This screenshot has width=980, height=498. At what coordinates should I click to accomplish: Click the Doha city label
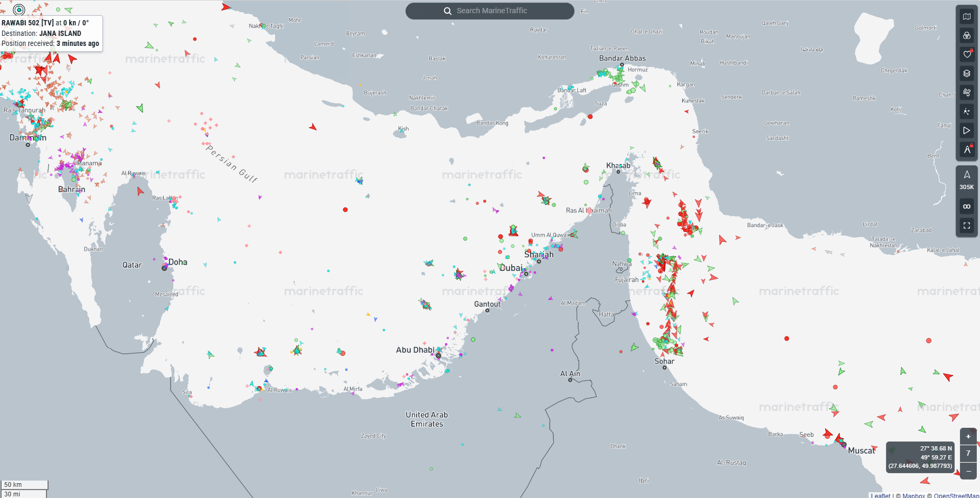[x=177, y=262]
